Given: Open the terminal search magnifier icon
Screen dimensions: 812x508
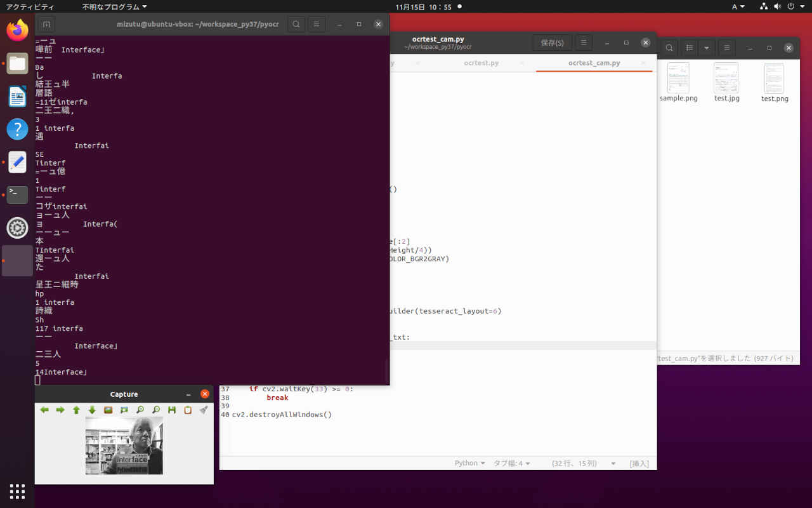Looking at the screenshot, I should coord(296,24).
